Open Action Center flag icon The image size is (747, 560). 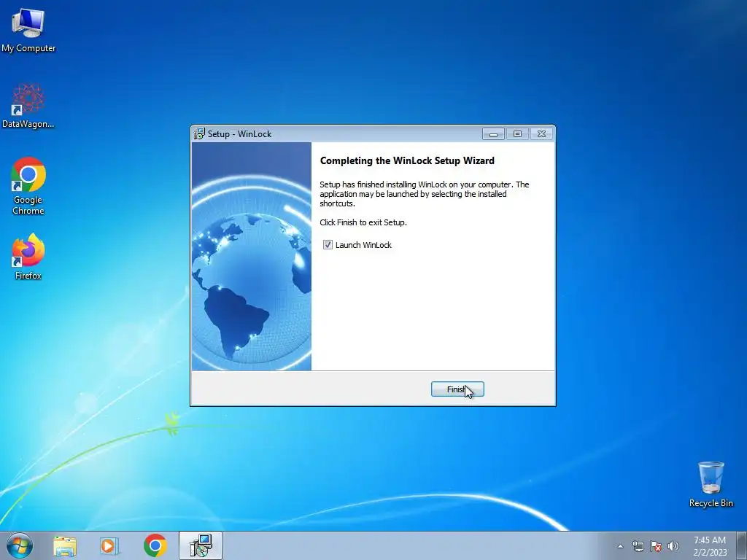point(656,546)
